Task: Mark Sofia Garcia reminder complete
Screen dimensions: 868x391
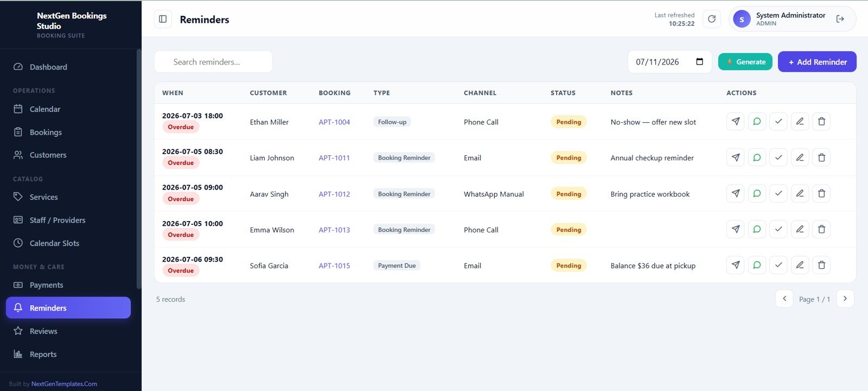Action: [778, 265]
